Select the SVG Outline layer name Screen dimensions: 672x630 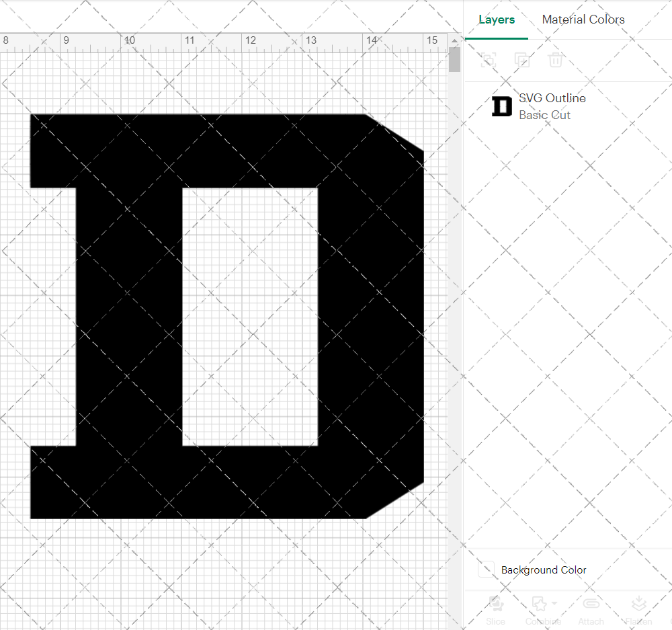pos(552,98)
